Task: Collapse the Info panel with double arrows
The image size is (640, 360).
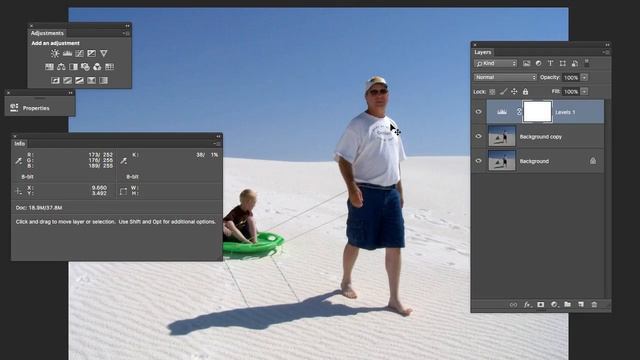Action: coord(218,136)
